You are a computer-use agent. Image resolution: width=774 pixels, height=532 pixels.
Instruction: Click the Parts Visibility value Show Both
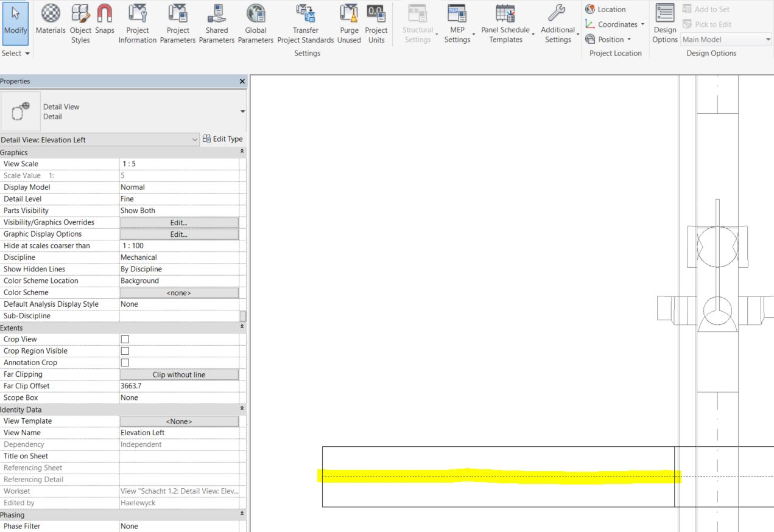(179, 211)
